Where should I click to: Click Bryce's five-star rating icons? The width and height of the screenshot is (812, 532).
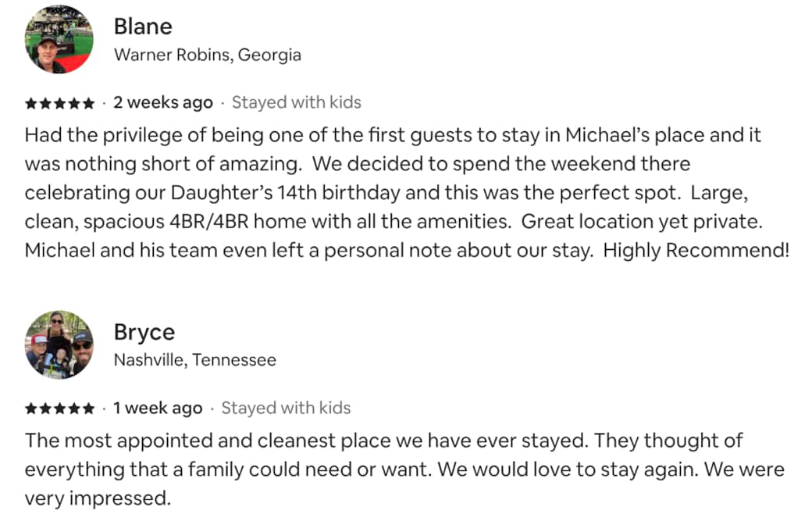point(60,409)
